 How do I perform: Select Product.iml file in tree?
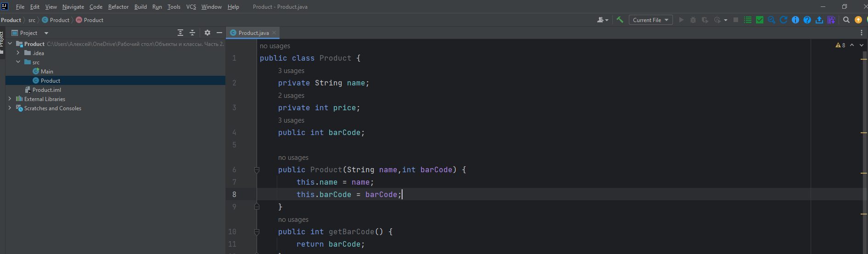pyautogui.click(x=43, y=90)
